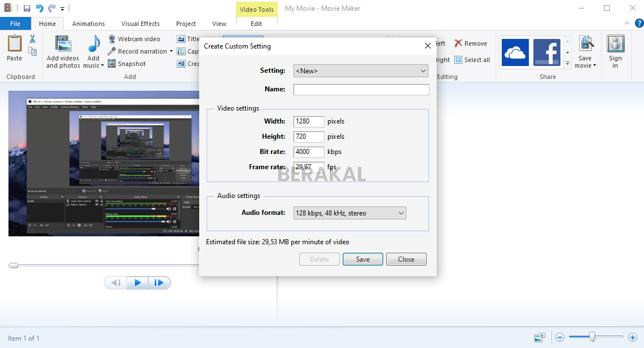Paste content from the clipboard
The image size is (644, 348).
(12, 51)
